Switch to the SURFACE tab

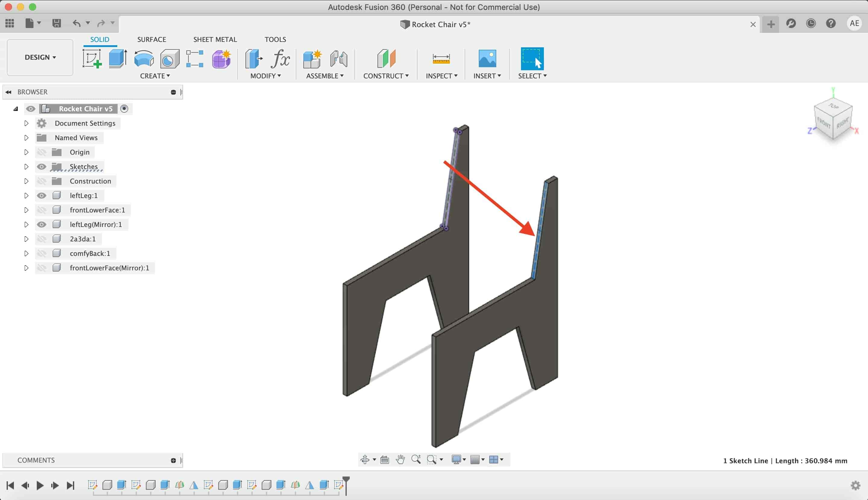coord(151,39)
